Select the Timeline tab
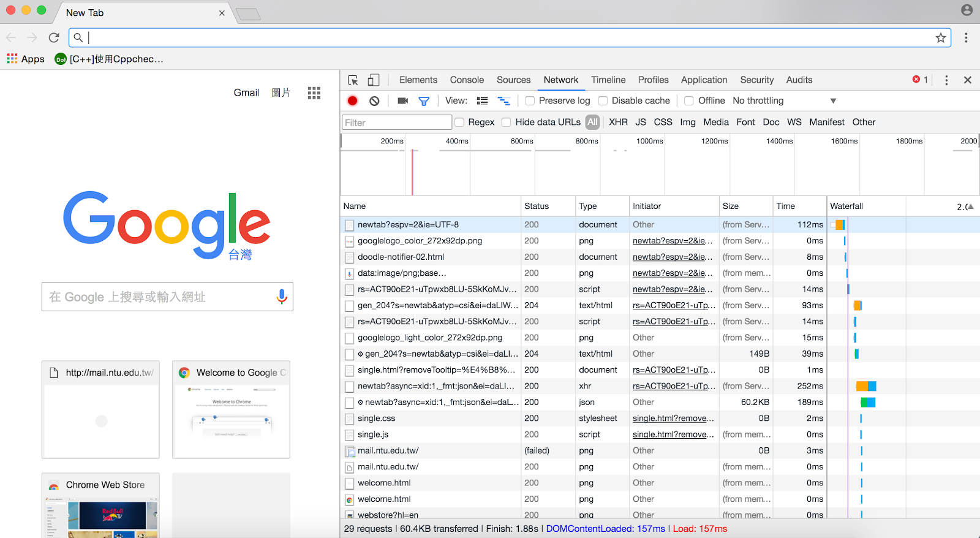This screenshot has width=980, height=538. (x=608, y=80)
